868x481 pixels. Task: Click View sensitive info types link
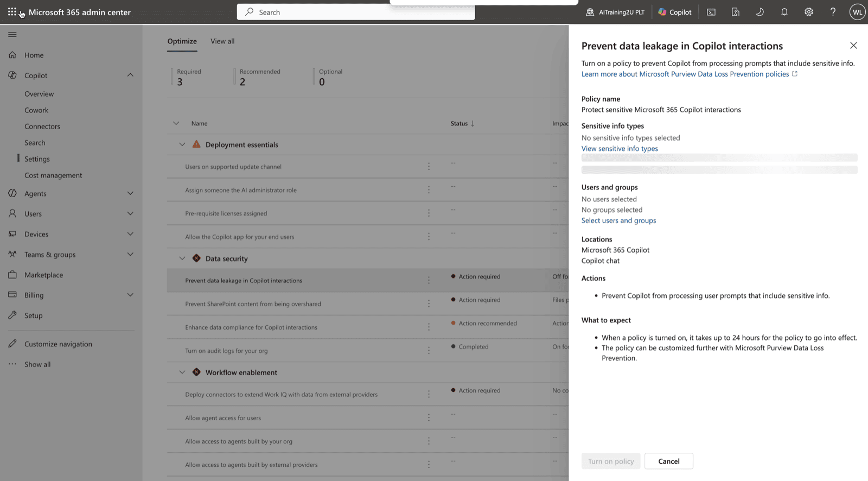coord(620,149)
